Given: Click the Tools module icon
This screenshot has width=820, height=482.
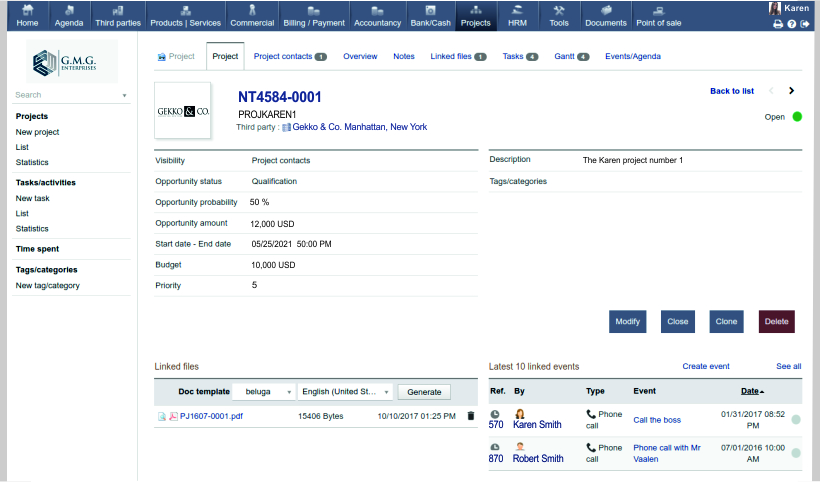Looking at the screenshot, I should 559,15.
